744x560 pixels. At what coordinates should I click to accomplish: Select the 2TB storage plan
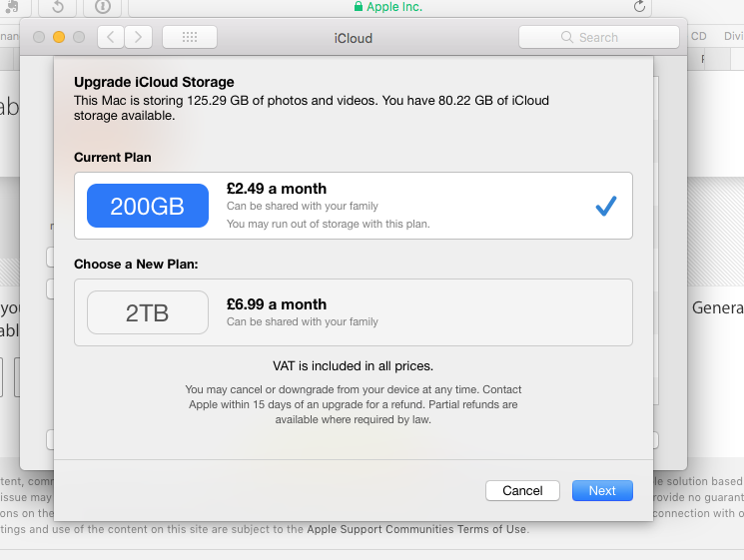(x=353, y=312)
